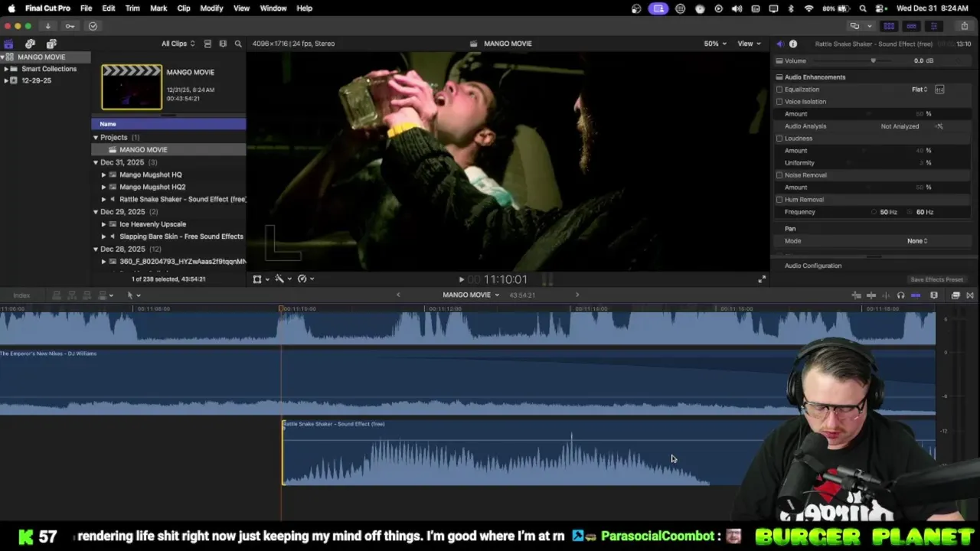This screenshot has width=980, height=551.
Task: Open the 50% viewer zoom dropdown
Action: [x=715, y=44]
